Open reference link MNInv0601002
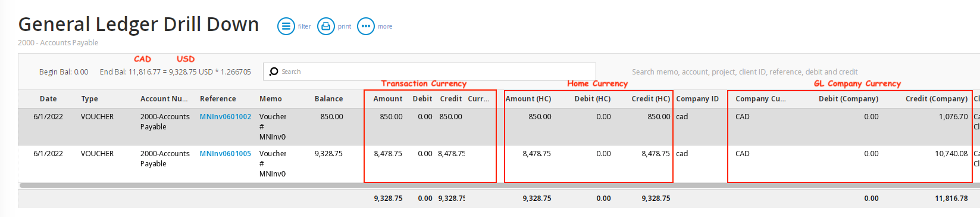 coord(226,117)
